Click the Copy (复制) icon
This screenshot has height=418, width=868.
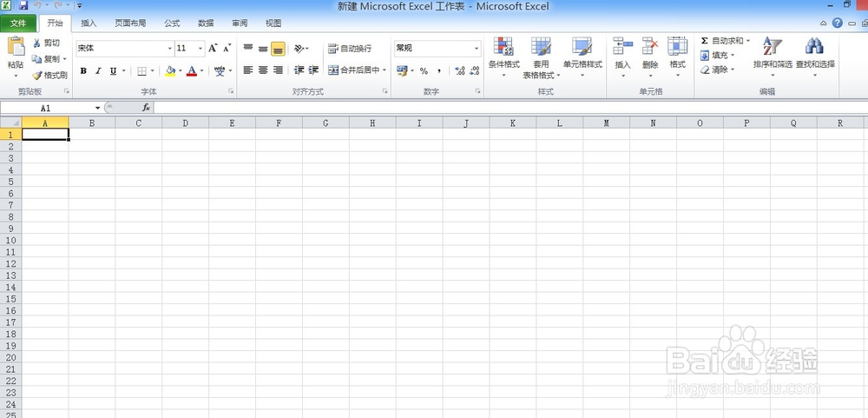pos(37,59)
